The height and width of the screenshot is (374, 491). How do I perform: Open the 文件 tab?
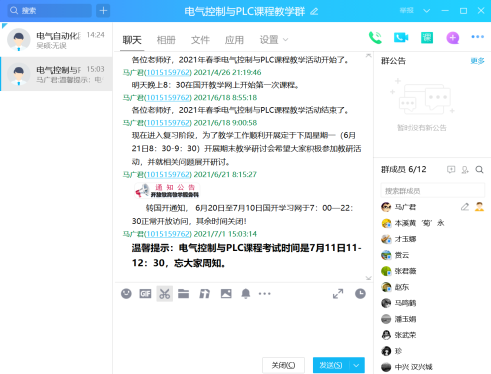tap(200, 40)
